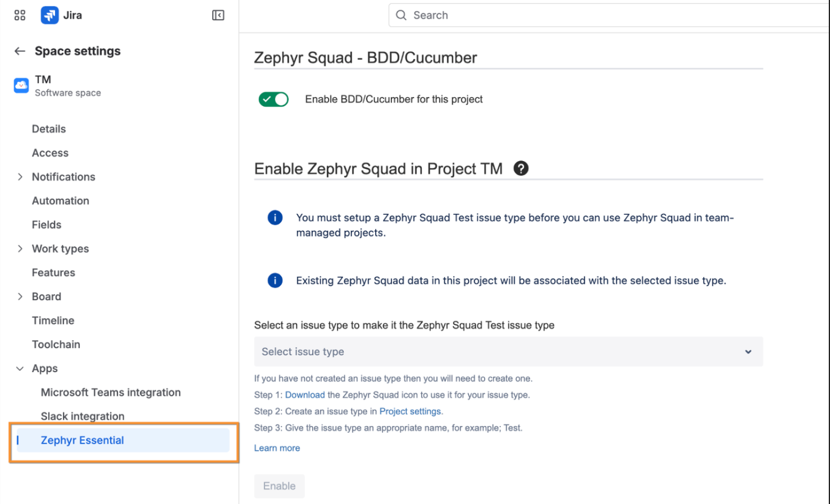Click the search magnifier icon
The width and height of the screenshot is (830, 504).
401,15
